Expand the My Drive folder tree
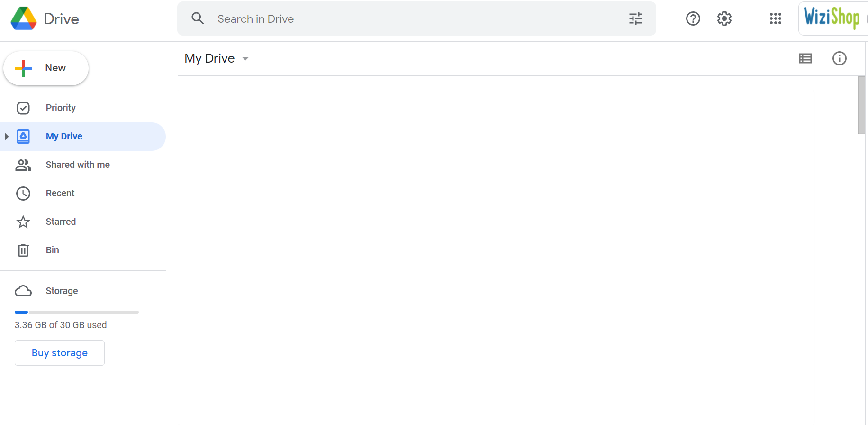 tap(7, 137)
